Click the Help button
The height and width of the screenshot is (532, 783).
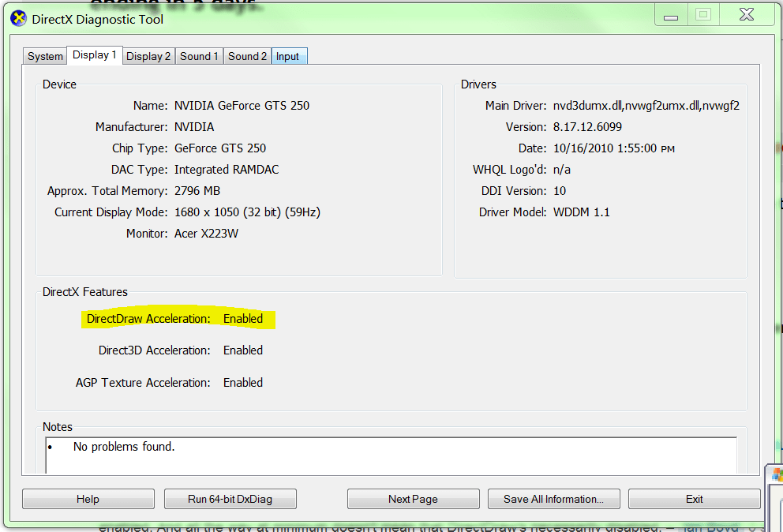[88, 499]
